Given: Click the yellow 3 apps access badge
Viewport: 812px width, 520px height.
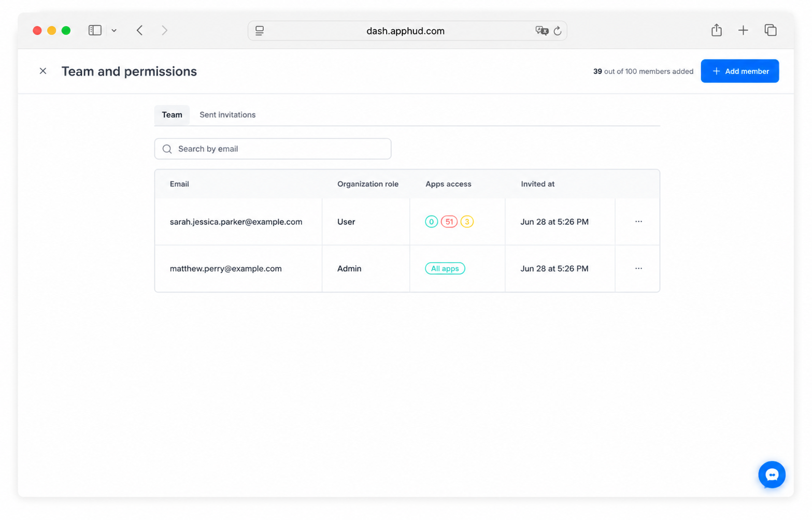Looking at the screenshot, I should [467, 222].
